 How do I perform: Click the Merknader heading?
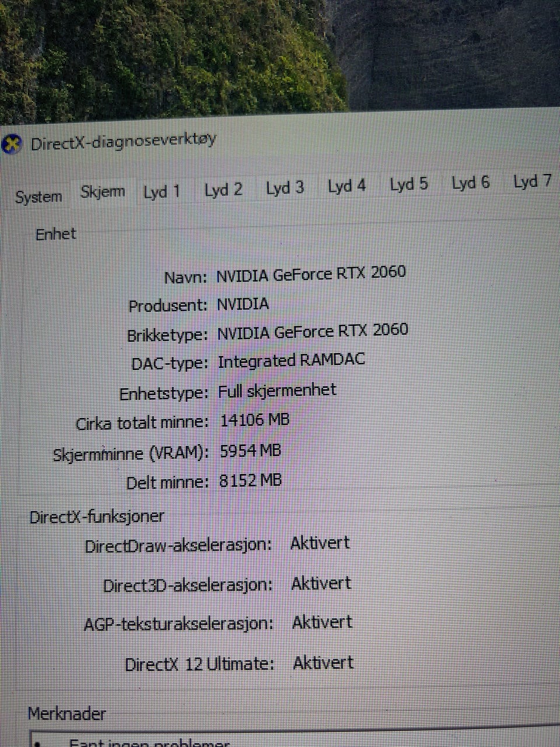pyautogui.click(x=66, y=714)
